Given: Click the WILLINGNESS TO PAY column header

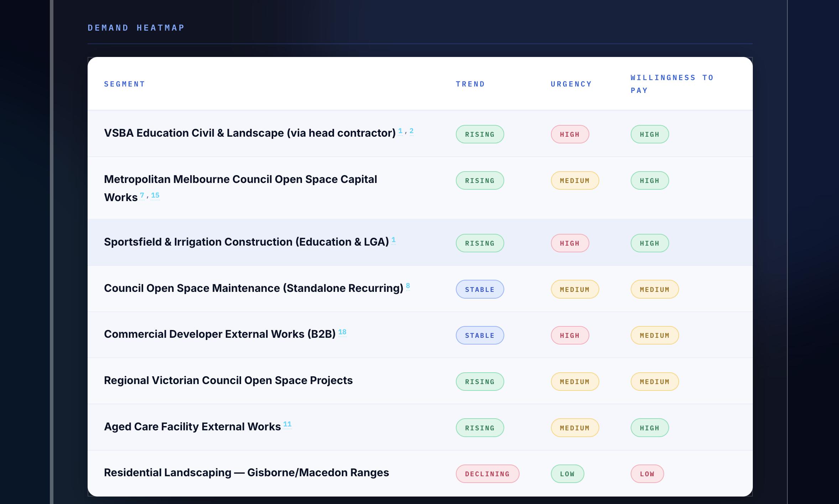Looking at the screenshot, I should click(672, 84).
